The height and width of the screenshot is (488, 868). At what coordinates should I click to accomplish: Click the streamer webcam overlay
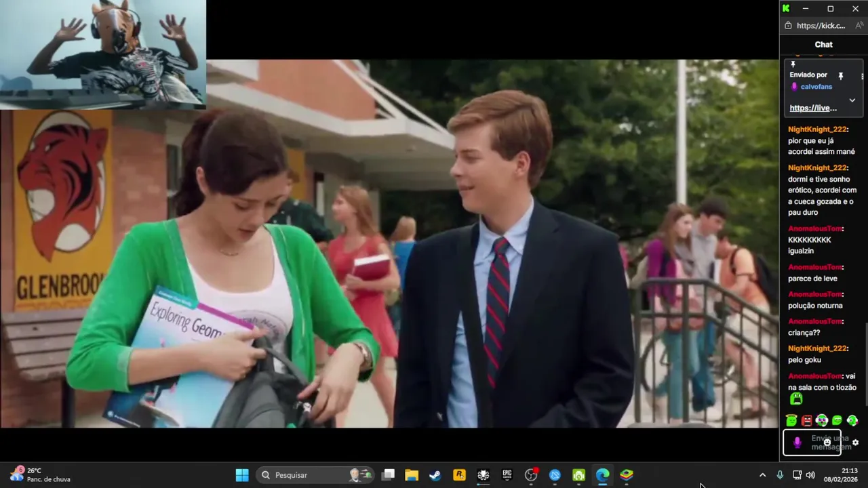pyautogui.click(x=103, y=54)
